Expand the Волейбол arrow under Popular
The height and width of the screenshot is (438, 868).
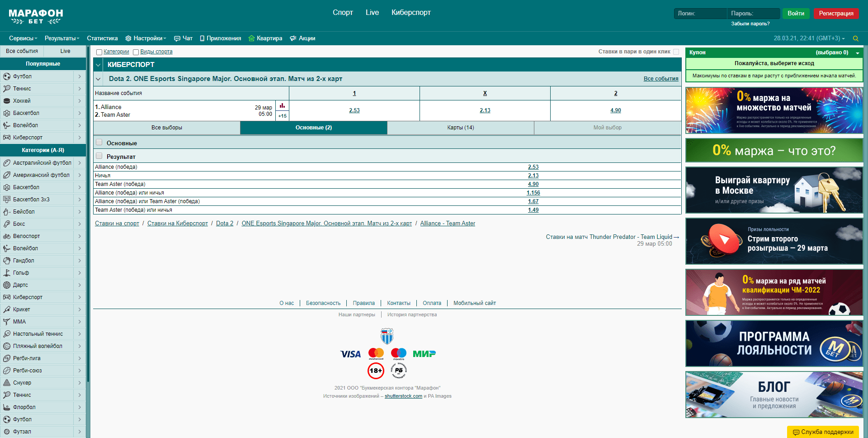pos(80,125)
